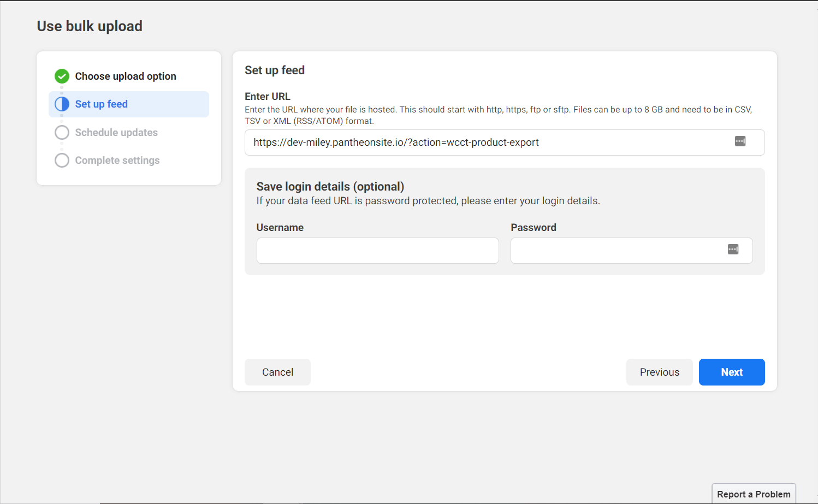Click the empty circle next to Schedule updates
Viewport: 818px width, 504px height.
[x=62, y=132]
